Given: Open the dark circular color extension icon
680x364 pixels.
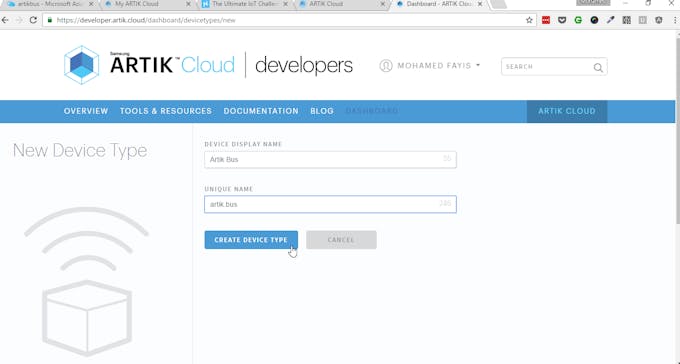Looking at the screenshot, I should click(x=595, y=20).
